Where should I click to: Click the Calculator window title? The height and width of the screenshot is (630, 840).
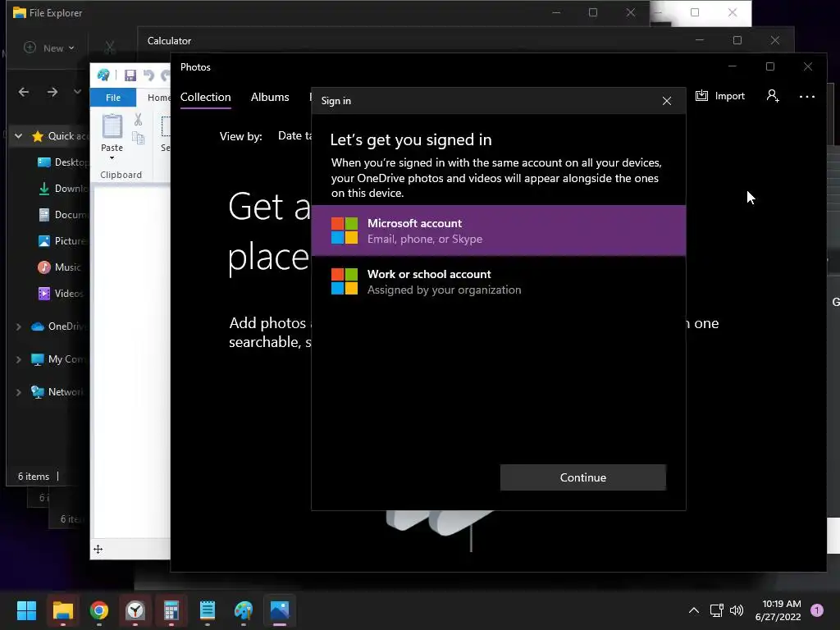point(169,41)
